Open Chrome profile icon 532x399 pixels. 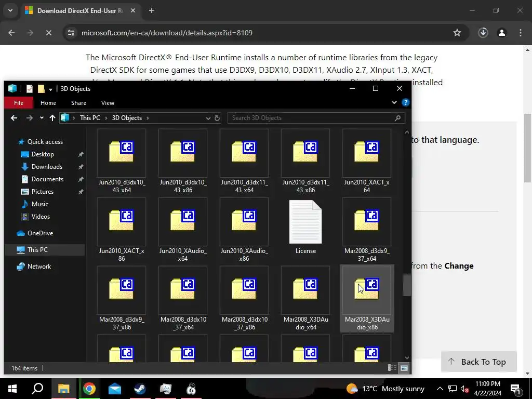tap(501, 33)
